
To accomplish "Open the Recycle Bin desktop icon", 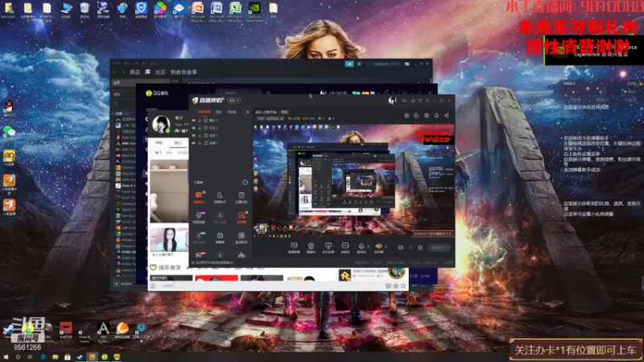I will (x=85, y=10).
